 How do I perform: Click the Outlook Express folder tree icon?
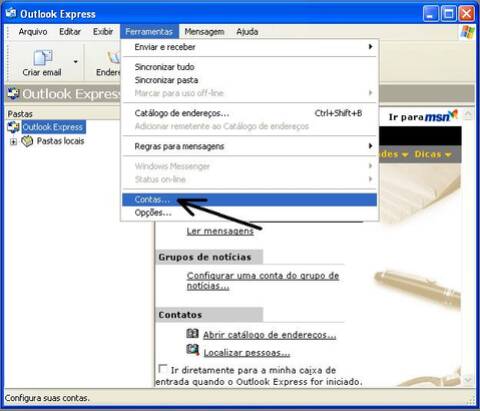point(13,127)
